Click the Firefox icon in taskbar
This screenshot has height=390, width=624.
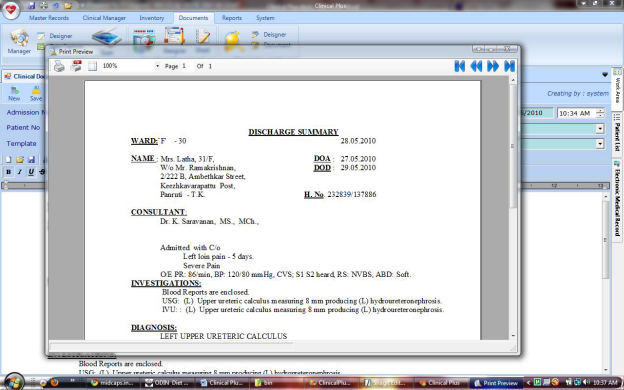pyautogui.click(x=55, y=382)
